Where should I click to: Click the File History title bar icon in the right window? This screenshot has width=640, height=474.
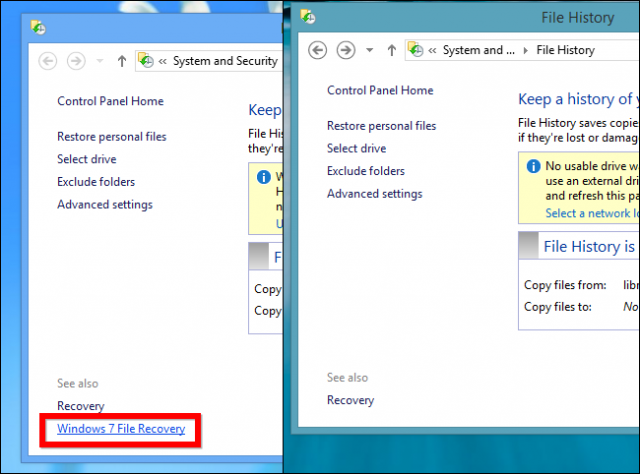pyautogui.click(x=309, y=16)
